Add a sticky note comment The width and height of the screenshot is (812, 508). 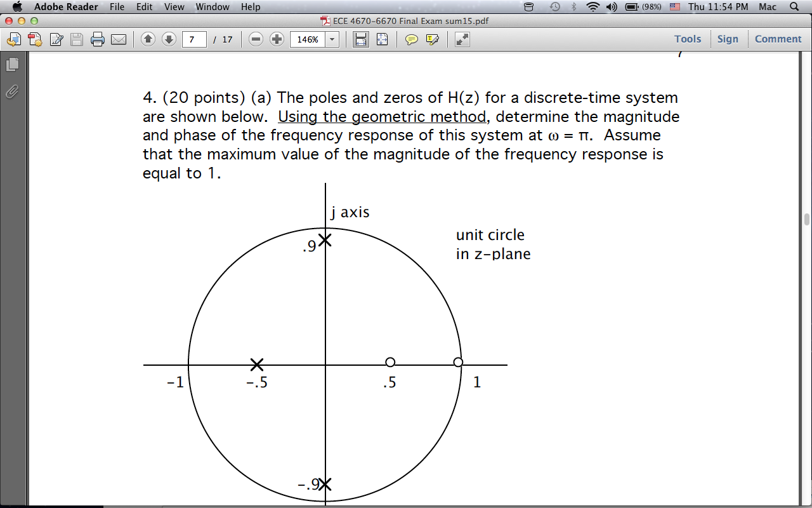coord(412,39)
